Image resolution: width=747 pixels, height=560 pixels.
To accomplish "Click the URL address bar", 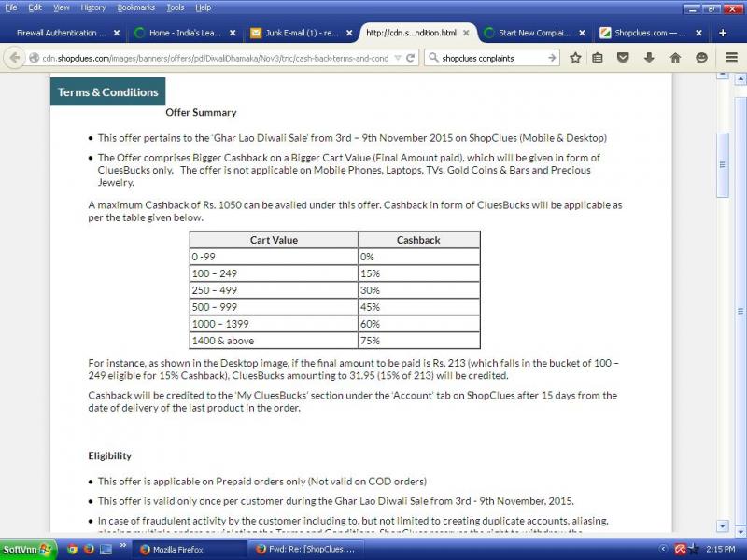I will tap(216, 58).
